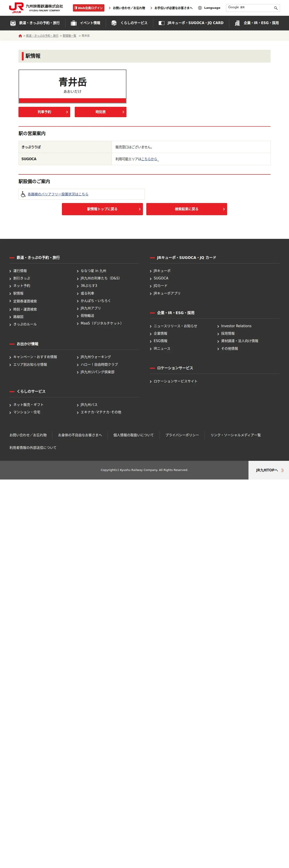Open footer JR九州アプリ link
The width and height of the screenshot is (289, 868).
click(x=90, y=308)
